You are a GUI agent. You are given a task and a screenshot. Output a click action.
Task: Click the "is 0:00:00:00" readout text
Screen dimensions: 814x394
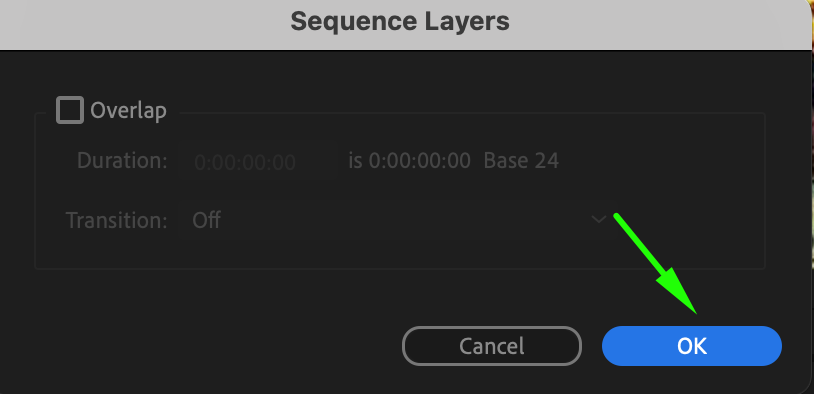coord(410,161)
